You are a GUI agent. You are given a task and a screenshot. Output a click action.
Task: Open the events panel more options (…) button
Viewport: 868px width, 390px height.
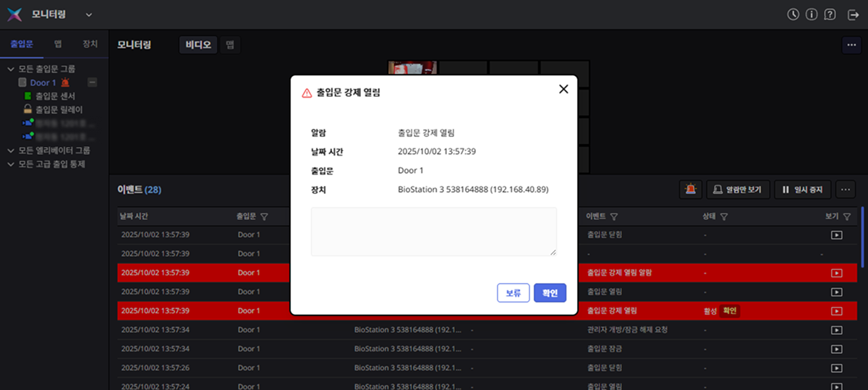(846, 190)
